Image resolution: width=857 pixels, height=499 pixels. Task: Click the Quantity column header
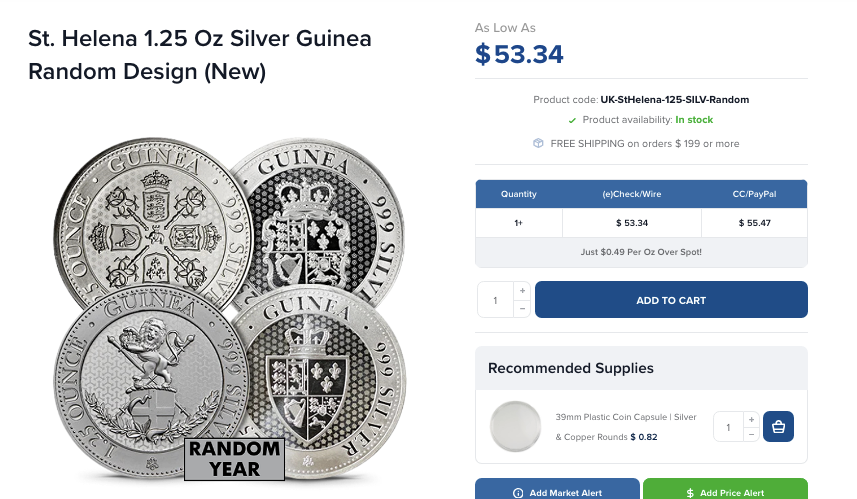click(x=519, y=194)
